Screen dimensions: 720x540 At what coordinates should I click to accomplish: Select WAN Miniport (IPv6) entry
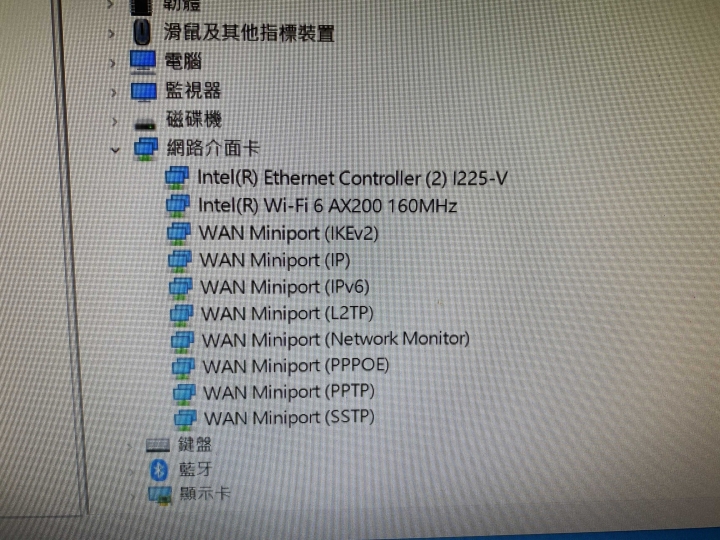point(285,287)
